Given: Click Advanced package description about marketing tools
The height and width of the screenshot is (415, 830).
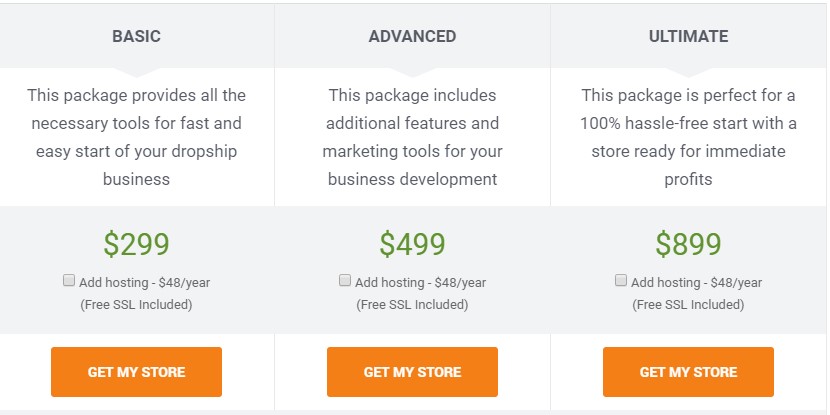Looking at the screenshot, I should [x=412, y=137].
